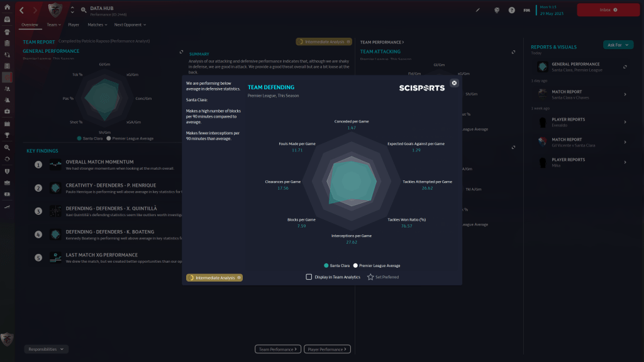The image size is (644, 362).
Task: Go back with the navigation arrow
Action: (x=22, y=11)
